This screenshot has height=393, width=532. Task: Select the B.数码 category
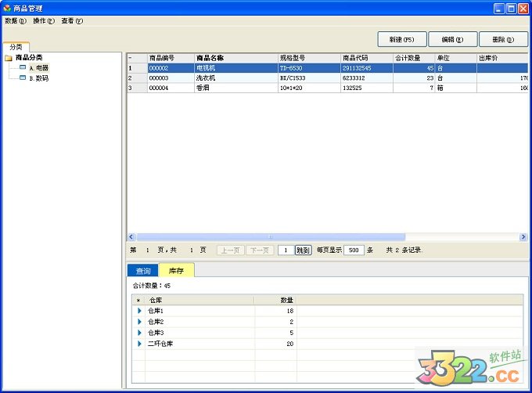38,78
